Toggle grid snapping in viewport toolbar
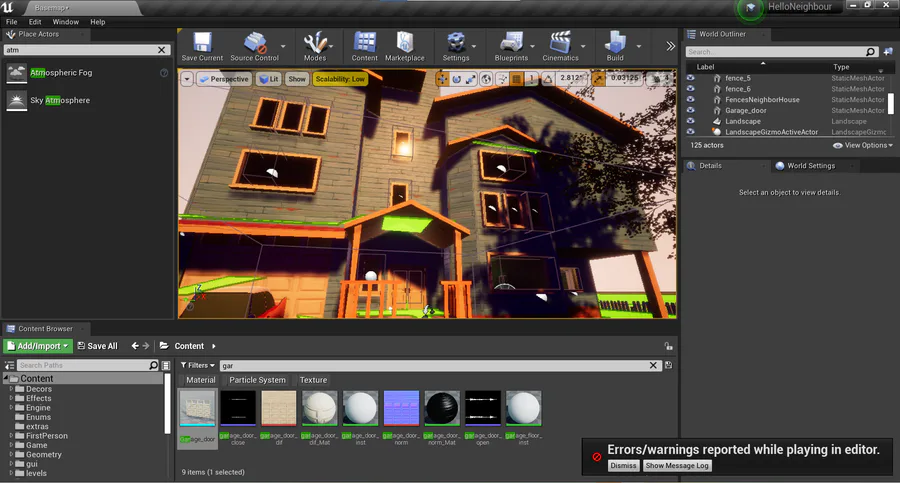Screen dimensions: 900x483 [517, 79]
